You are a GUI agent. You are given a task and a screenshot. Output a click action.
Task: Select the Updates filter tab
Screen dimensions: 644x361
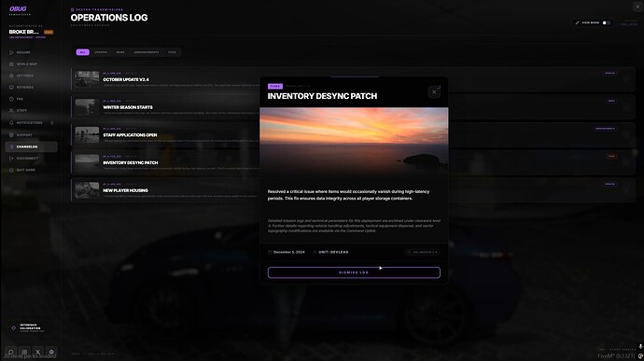click(x=101, y=52)
